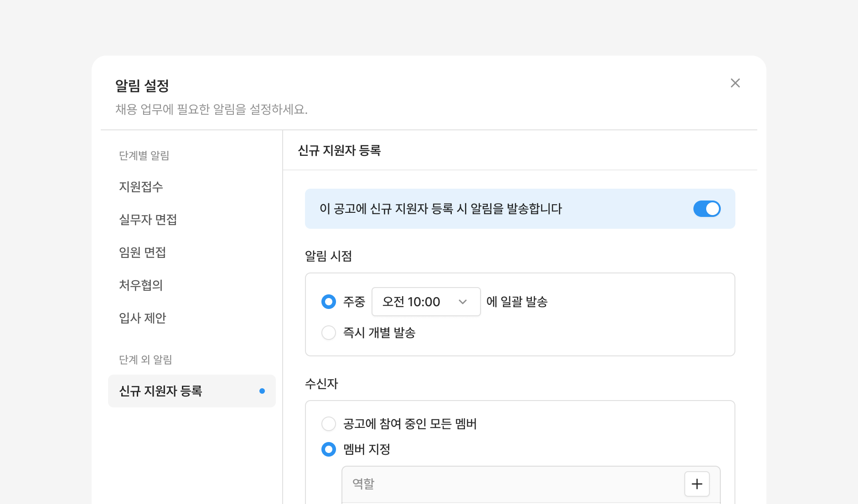Click the blue alert banner text
The height and width of the screenshot is (504, 858).
point(440,209)
